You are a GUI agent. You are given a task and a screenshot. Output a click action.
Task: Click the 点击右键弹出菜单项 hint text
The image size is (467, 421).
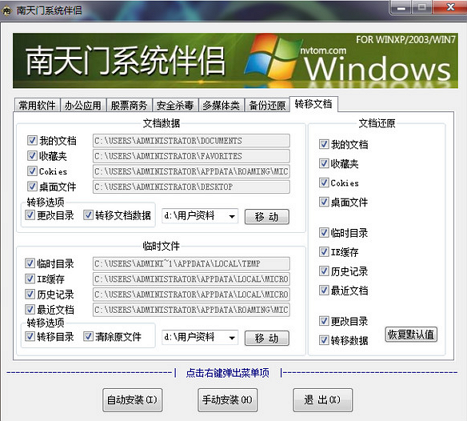(228, 373)
